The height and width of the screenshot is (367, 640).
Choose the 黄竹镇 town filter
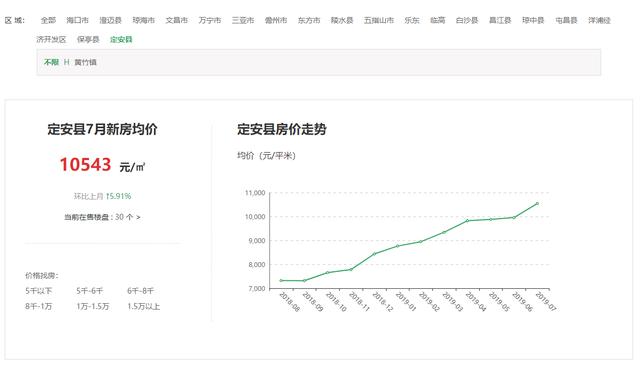click(85, 62)
